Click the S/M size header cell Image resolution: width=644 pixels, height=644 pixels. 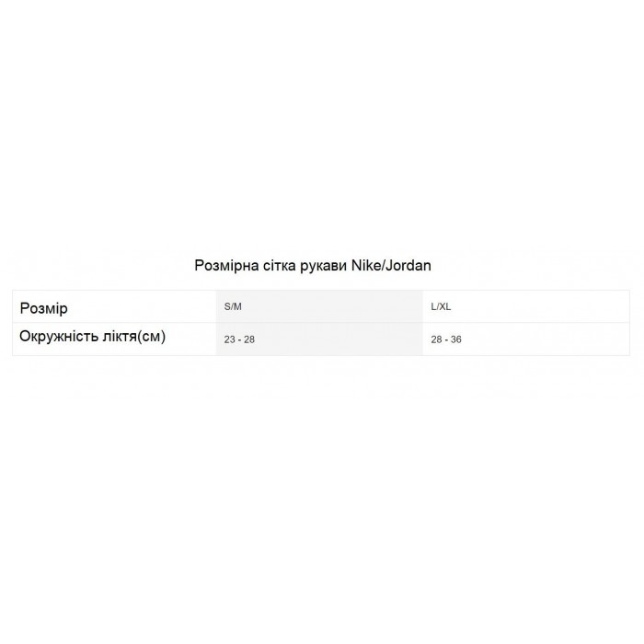pos(319,306)
